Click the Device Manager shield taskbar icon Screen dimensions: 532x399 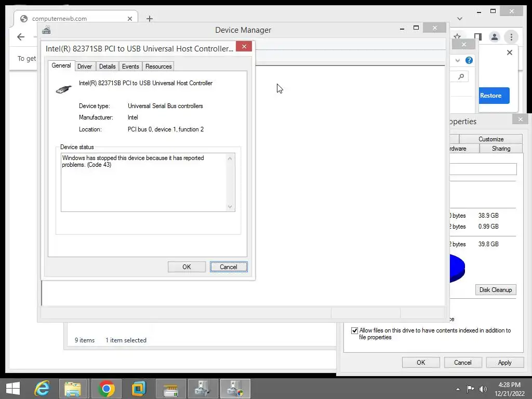(x=235, y=389)
